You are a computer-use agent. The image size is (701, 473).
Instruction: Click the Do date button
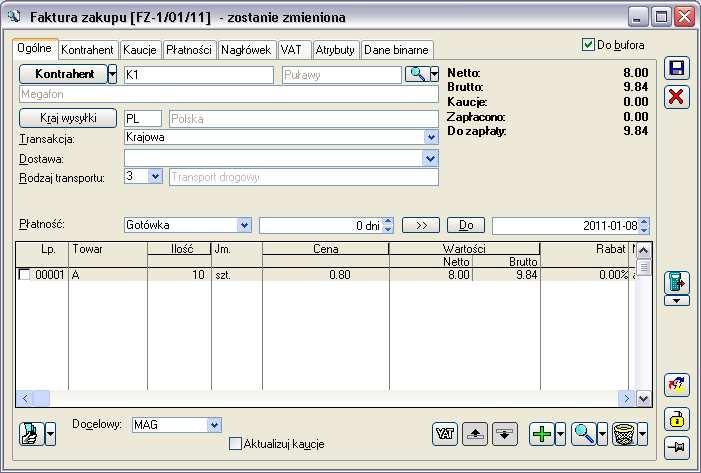point(466,225)
